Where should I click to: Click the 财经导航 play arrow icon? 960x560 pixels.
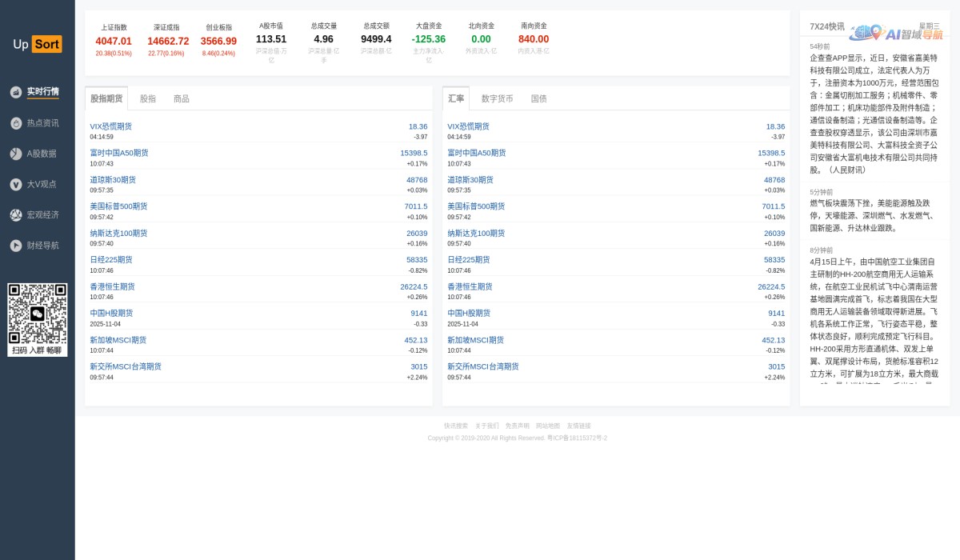click(15, 246)
